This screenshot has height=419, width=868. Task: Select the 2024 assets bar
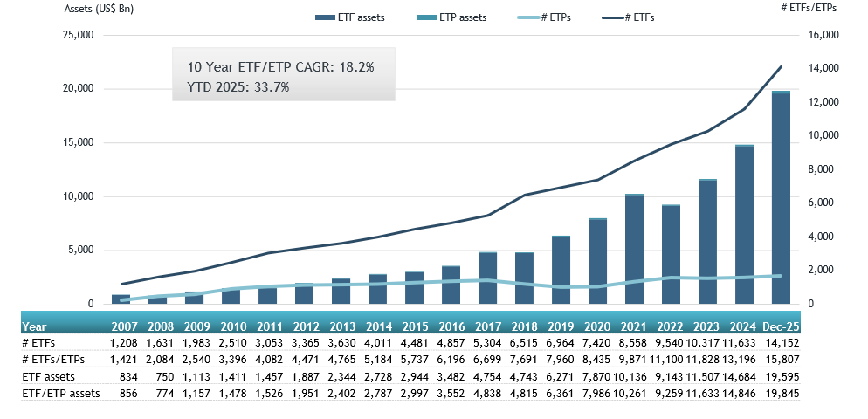(x=744, y=225)
